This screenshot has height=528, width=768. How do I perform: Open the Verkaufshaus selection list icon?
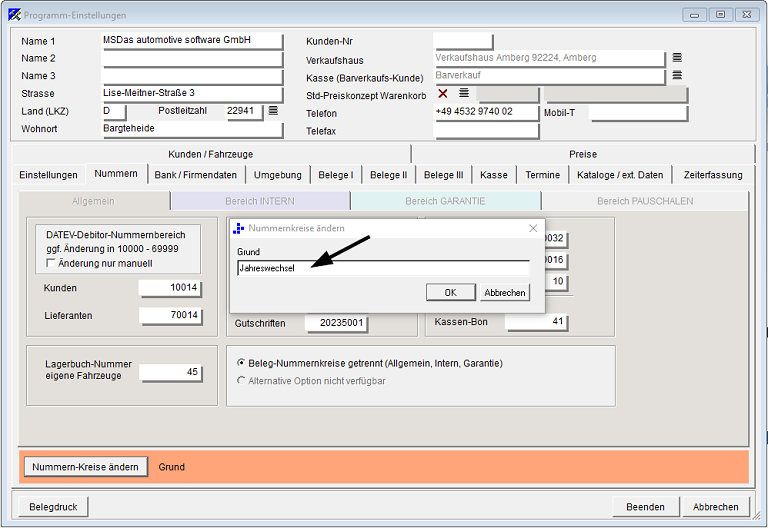point(677,58)
